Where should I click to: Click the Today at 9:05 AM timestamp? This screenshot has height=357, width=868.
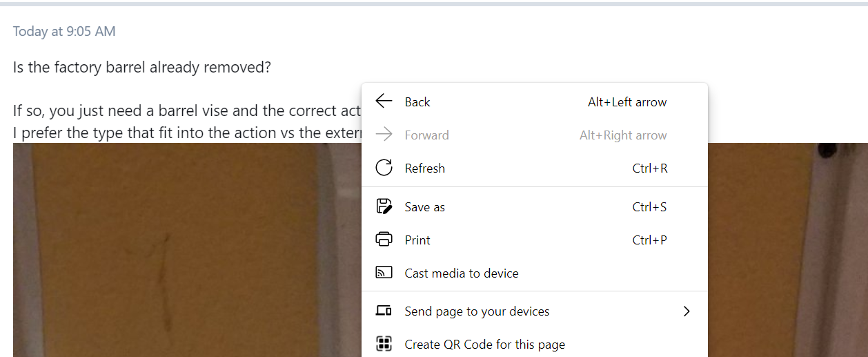[64, 31]
